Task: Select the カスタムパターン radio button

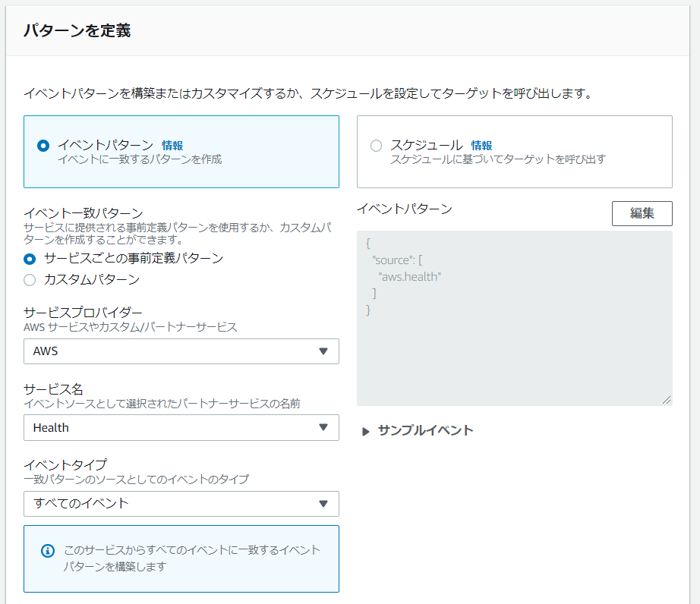Action: tap(30, 280)
